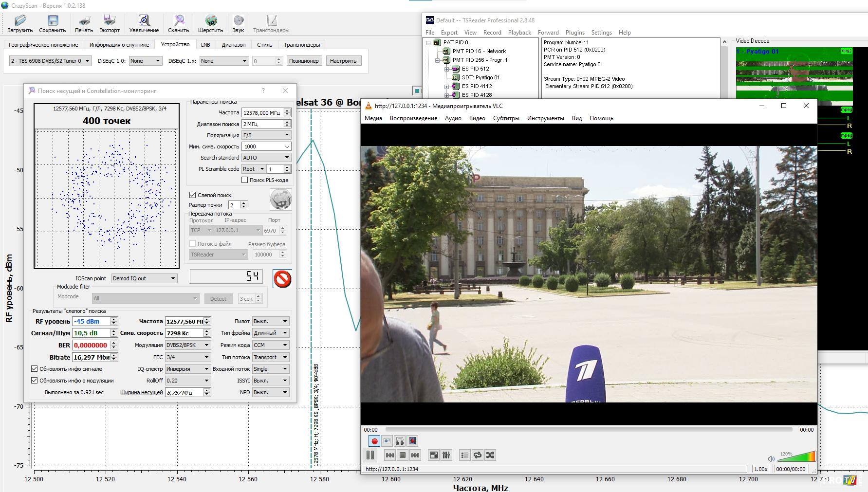
Task: Enable the Поиск PLS-кода checkbox
Action: [245, 180]
